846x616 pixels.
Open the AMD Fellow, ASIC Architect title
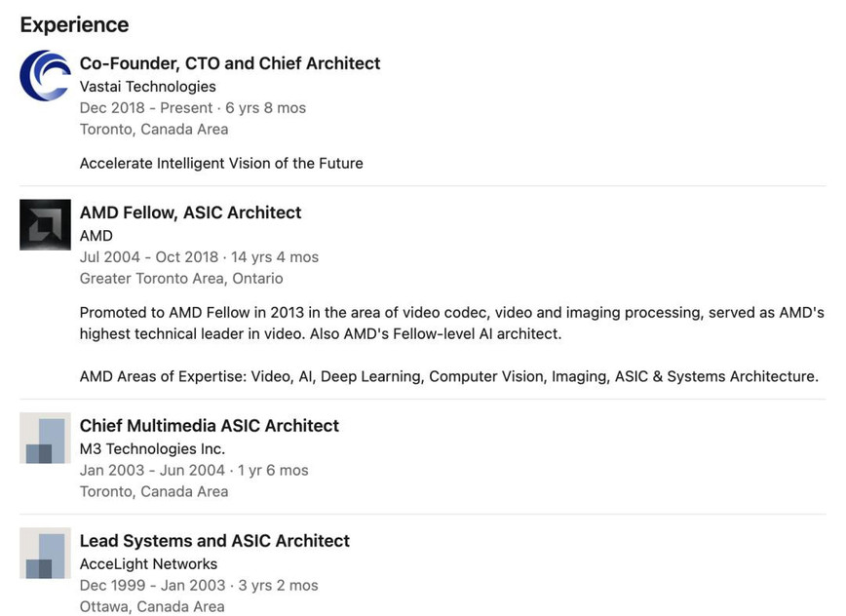pos(190,212)
